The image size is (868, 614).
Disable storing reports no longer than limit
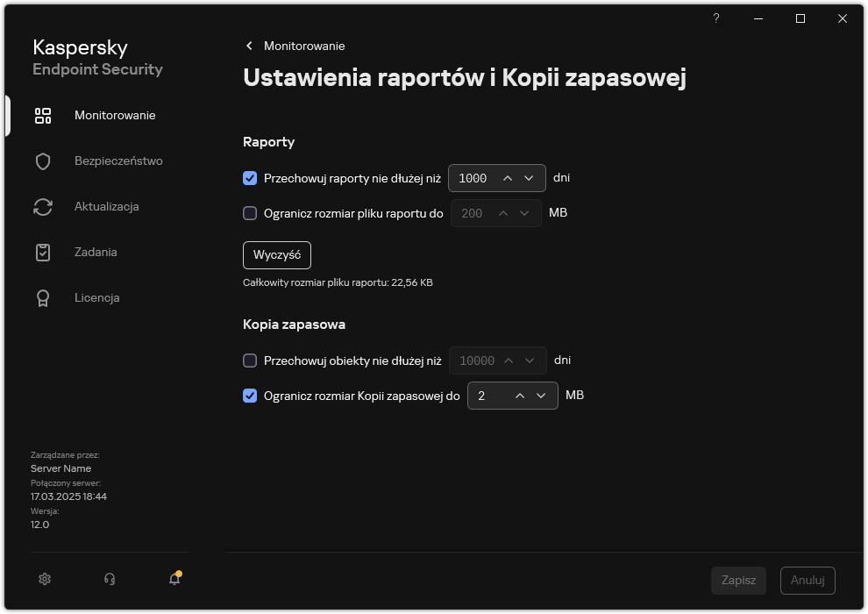coord(250,177)
